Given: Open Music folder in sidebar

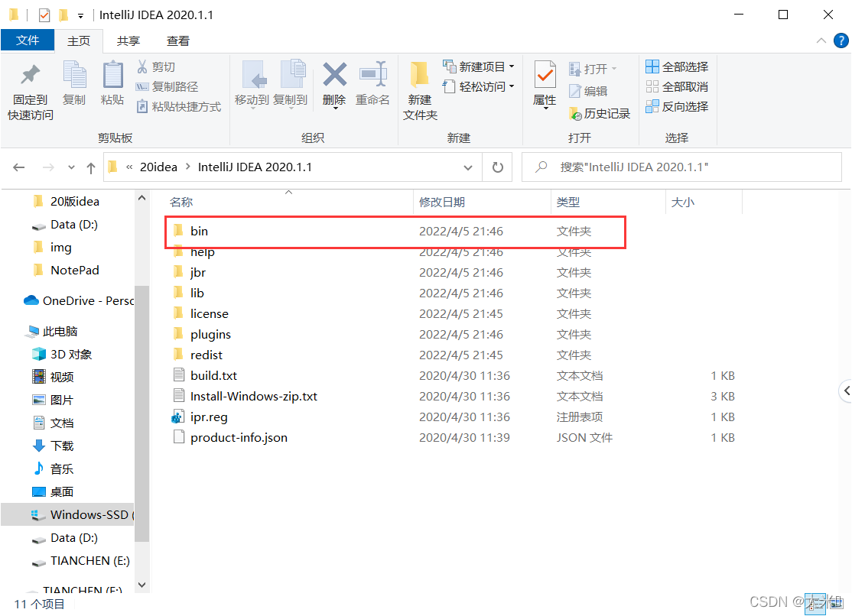Looking at the screenshot, I should pyautogui.click(x=54, y=468).
